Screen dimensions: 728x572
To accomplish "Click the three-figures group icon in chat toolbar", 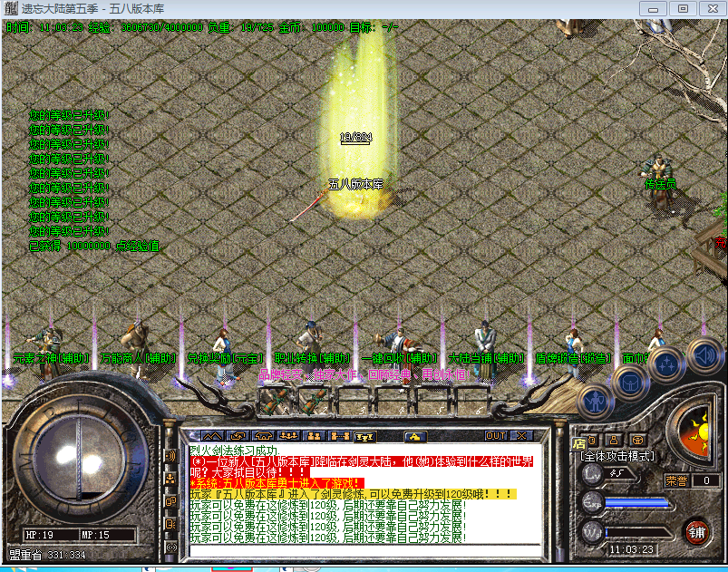I will coord(288,436).
